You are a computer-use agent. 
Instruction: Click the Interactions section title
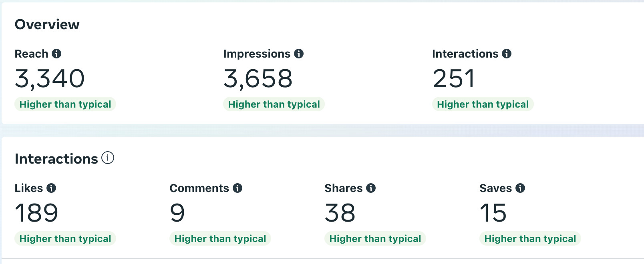pos(57,158)
